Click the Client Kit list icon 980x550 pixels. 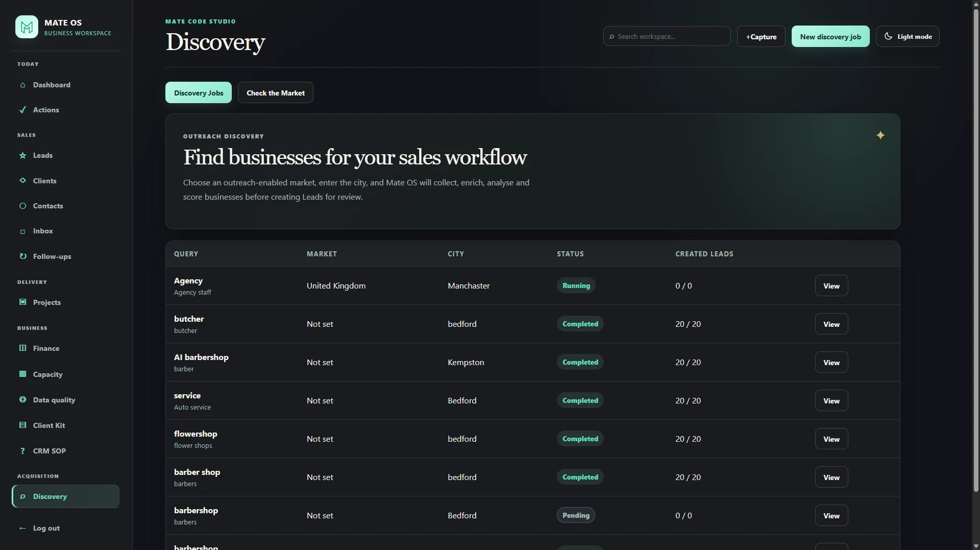point(22,425)
